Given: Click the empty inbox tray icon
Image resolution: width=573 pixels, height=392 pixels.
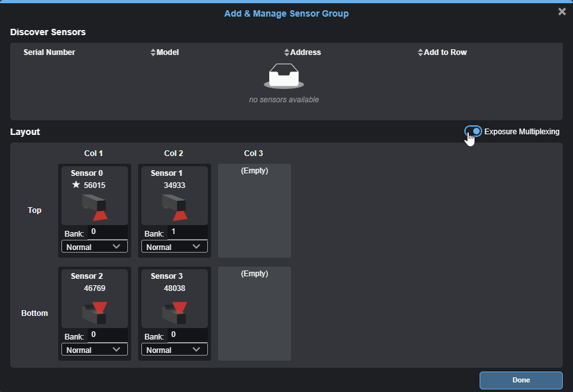Looking at the screenshot, I should click(x=283, y=76).
